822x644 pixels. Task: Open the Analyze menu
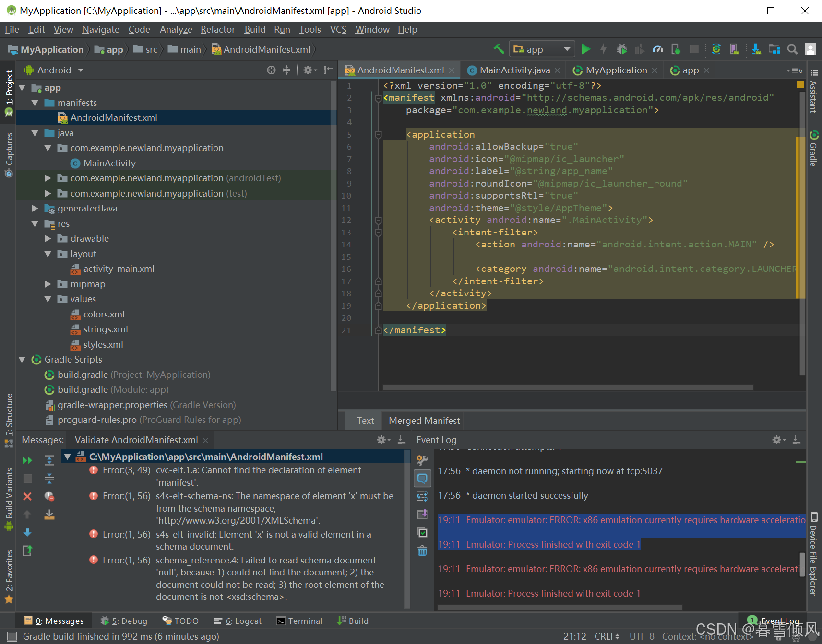[176, 29]
